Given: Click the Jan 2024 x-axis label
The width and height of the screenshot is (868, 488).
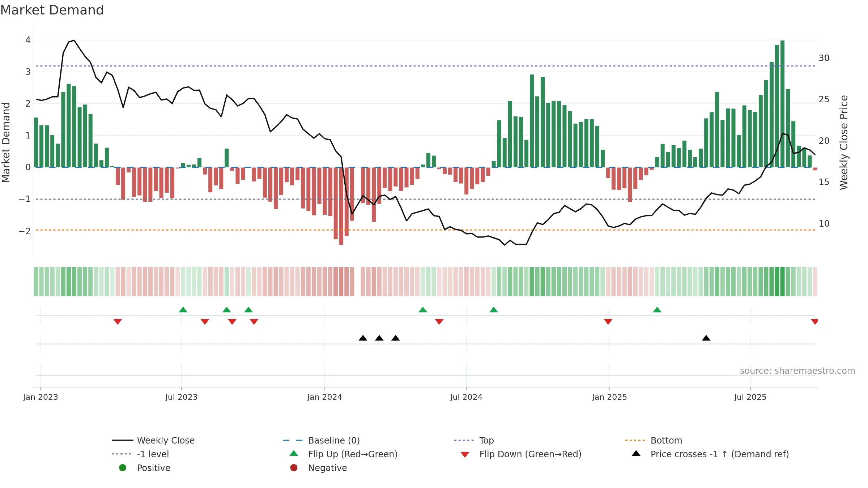Looking at the screenshot, I should click(x=324, y=397).
